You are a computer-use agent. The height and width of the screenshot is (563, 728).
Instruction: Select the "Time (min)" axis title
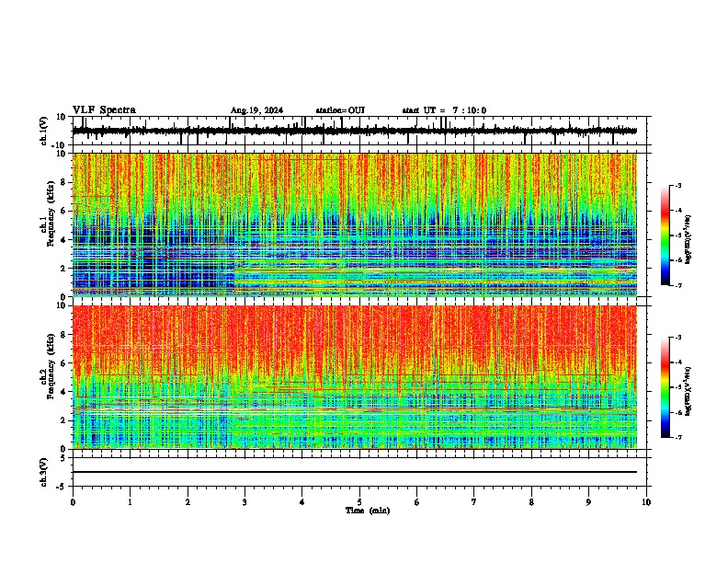tap(368, 511)
